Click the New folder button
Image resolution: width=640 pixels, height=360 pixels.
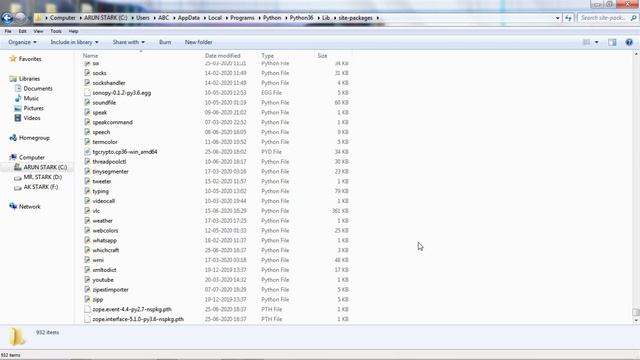[198, 42]
